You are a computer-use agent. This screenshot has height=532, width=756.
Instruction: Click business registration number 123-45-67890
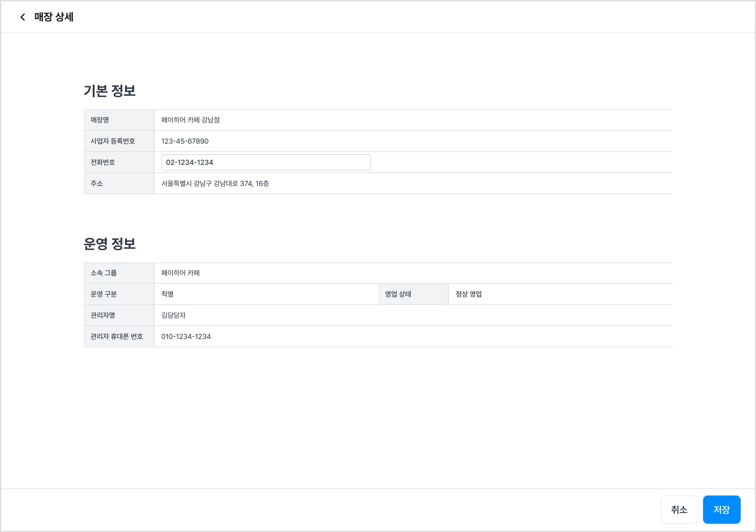tap(185, 141)
